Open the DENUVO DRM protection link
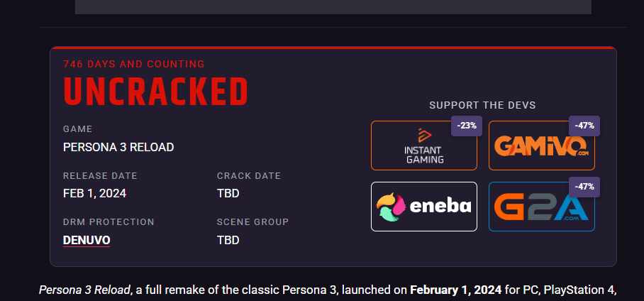Image resolution: width=644 pixels, height=301 pixels. pos(87,240)
